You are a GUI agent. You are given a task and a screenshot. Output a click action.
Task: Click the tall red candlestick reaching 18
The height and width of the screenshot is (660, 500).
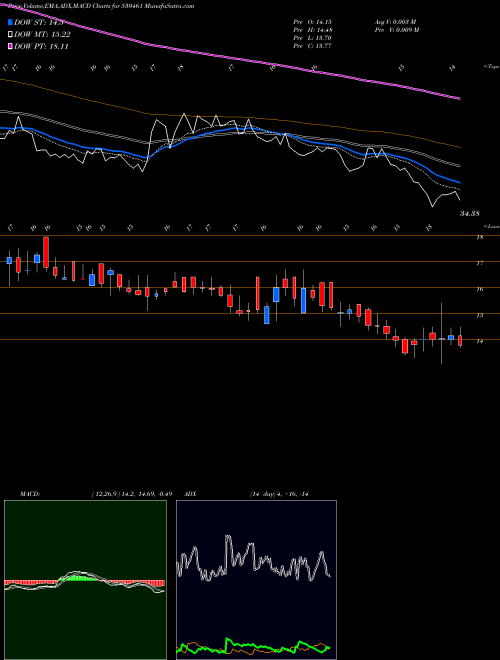(46, 253)
